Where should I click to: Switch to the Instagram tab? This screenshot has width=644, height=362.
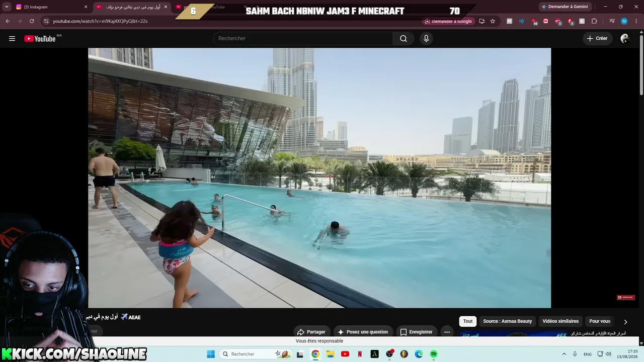click(50, 7)
